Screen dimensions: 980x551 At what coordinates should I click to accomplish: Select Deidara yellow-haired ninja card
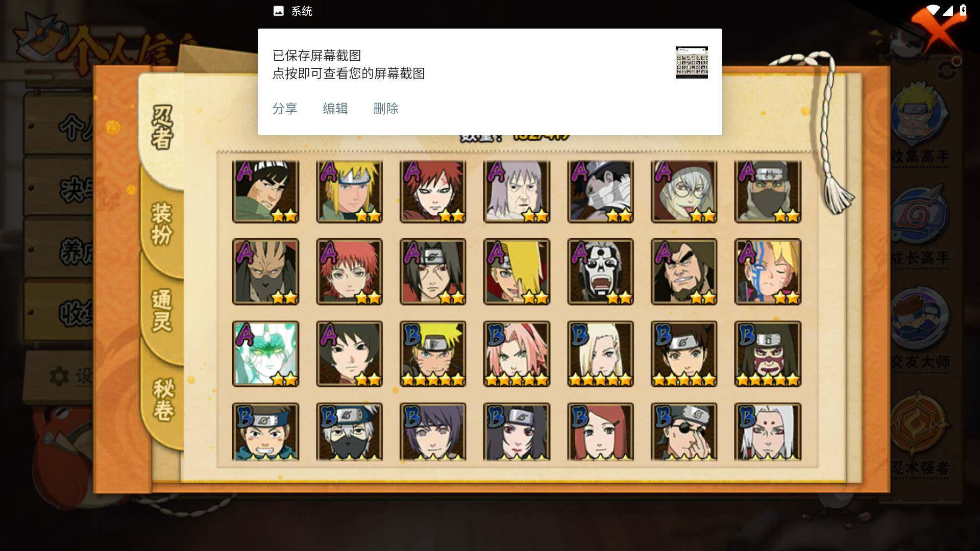(517, 272)
